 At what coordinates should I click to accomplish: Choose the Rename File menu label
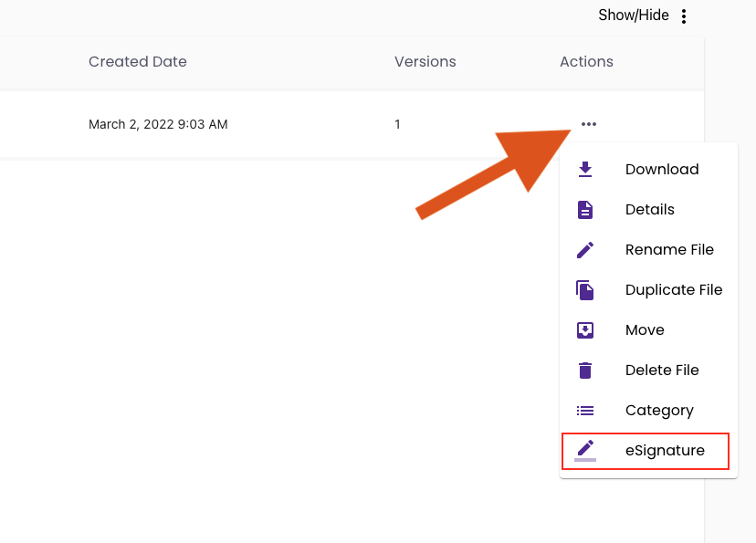669,250
